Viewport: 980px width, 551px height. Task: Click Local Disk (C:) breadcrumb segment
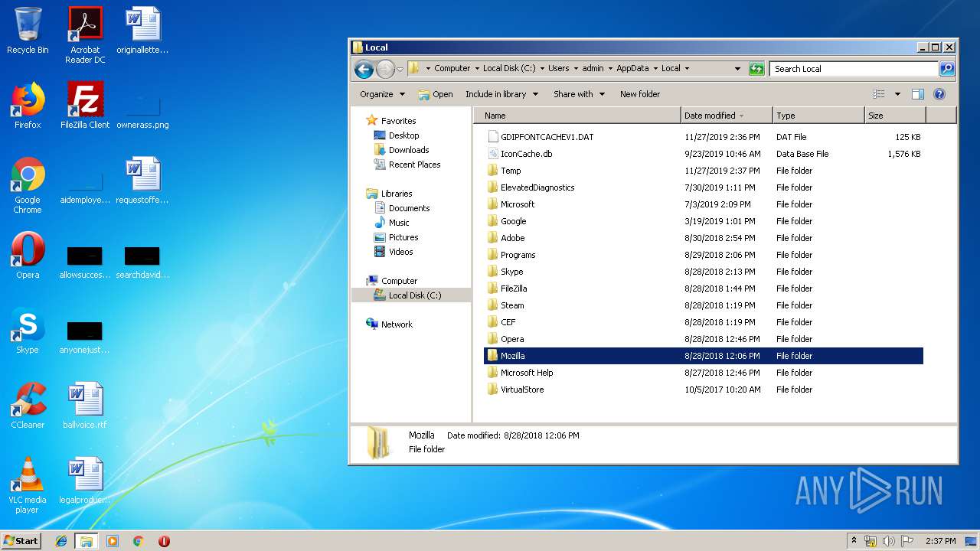tap(508, 68)
